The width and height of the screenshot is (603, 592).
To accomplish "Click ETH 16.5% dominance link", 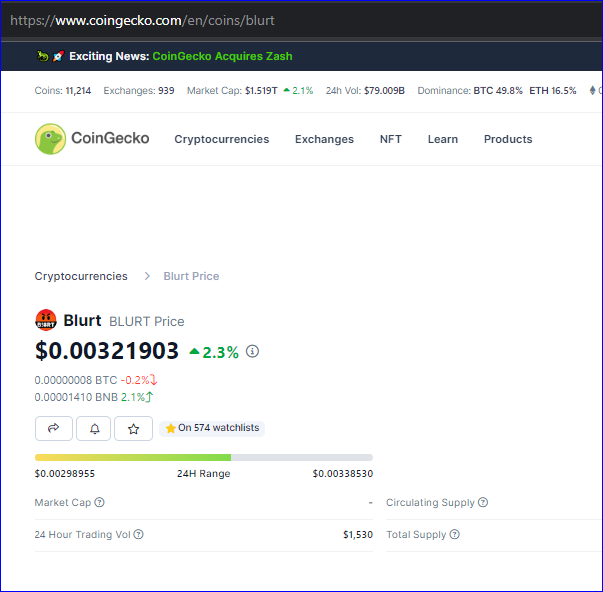I will tap(553, 91).
